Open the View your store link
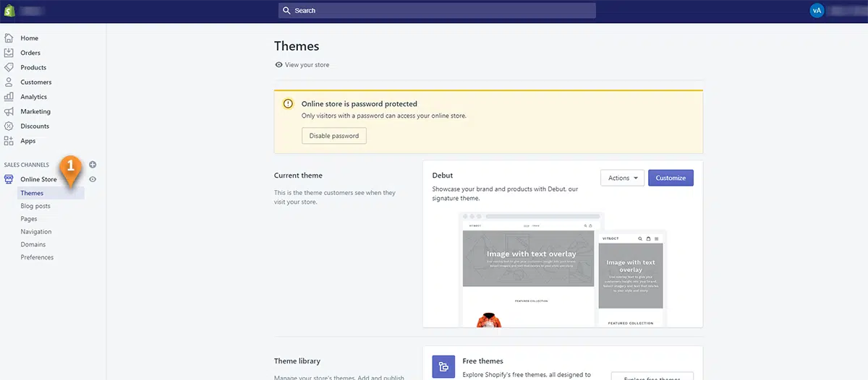 [x=307, y=65]
